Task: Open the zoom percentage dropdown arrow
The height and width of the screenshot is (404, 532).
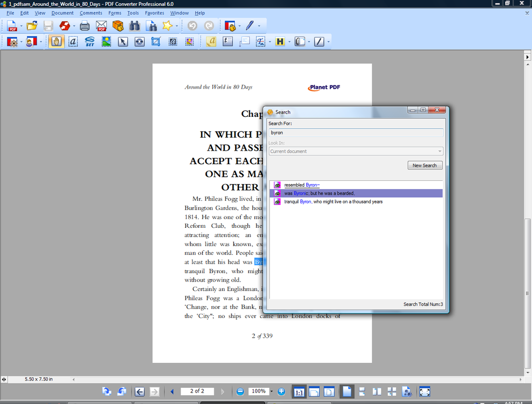Action: 271,391
